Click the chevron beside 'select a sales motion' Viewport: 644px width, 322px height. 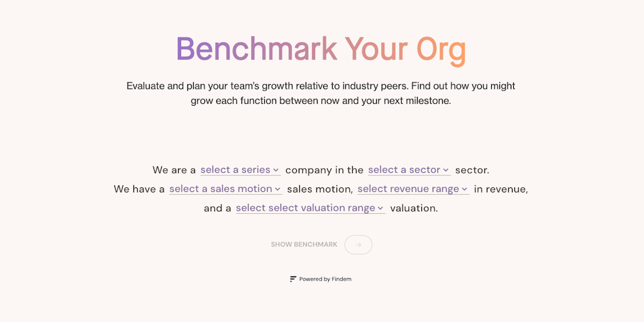278,189
